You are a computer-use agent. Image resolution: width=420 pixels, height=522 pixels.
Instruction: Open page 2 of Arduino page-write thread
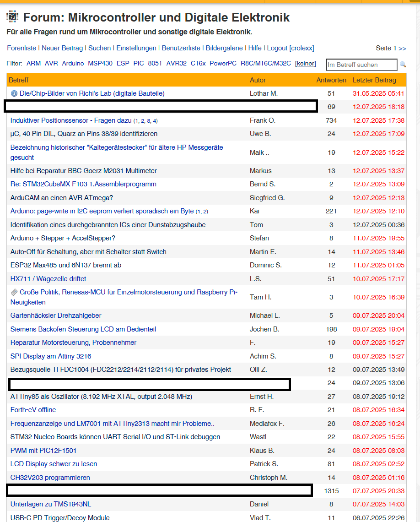click(x=205, y=212)
